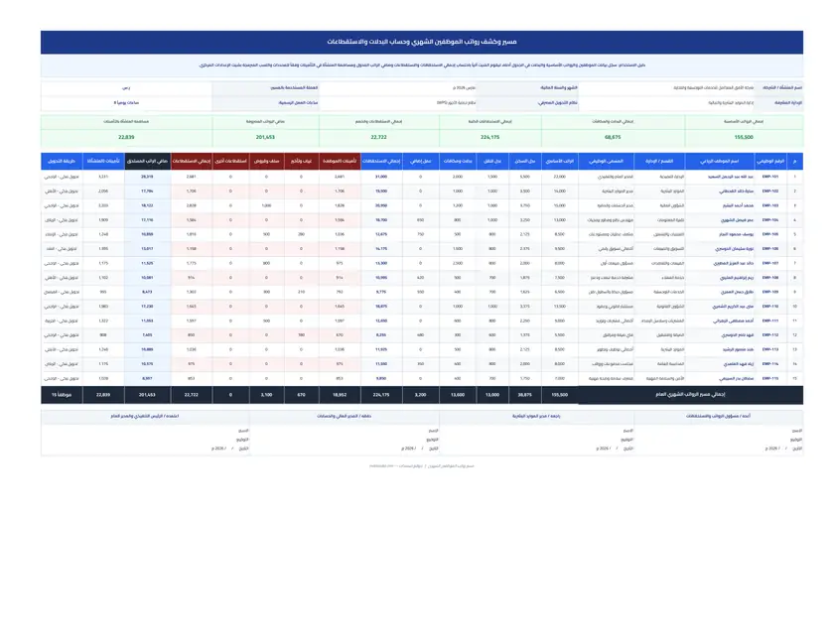Screen dimensions: 834x644
Task: Click the red 'إجمالي الاستقطاعات' column header
Action: tap(192, 161)
